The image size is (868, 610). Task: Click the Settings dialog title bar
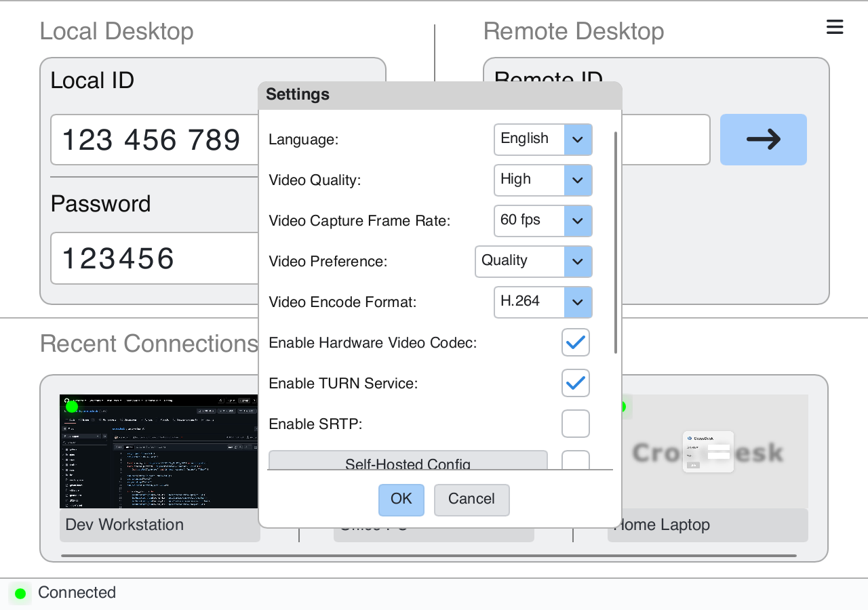[x=440, y=95]
